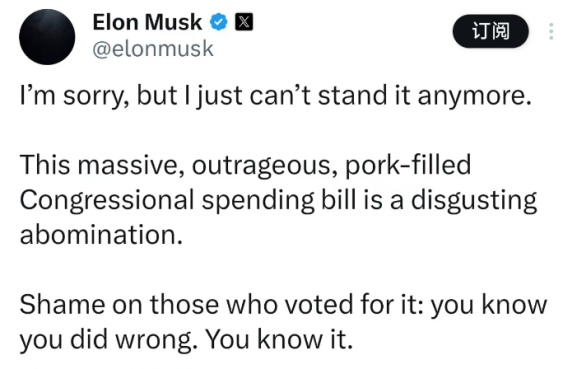Click the Elon Musk display name
The height and width of the screenshot is (369, 563).
147,22
